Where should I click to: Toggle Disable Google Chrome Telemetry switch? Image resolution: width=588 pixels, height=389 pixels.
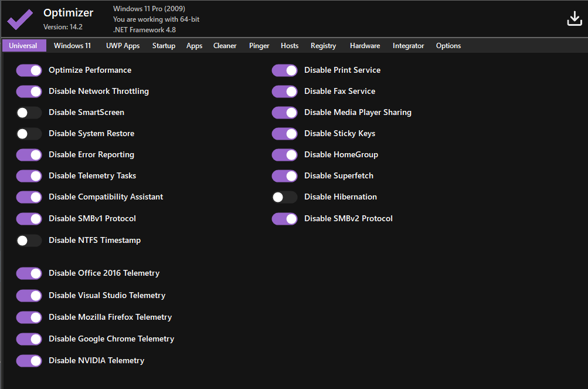point(29,339)
